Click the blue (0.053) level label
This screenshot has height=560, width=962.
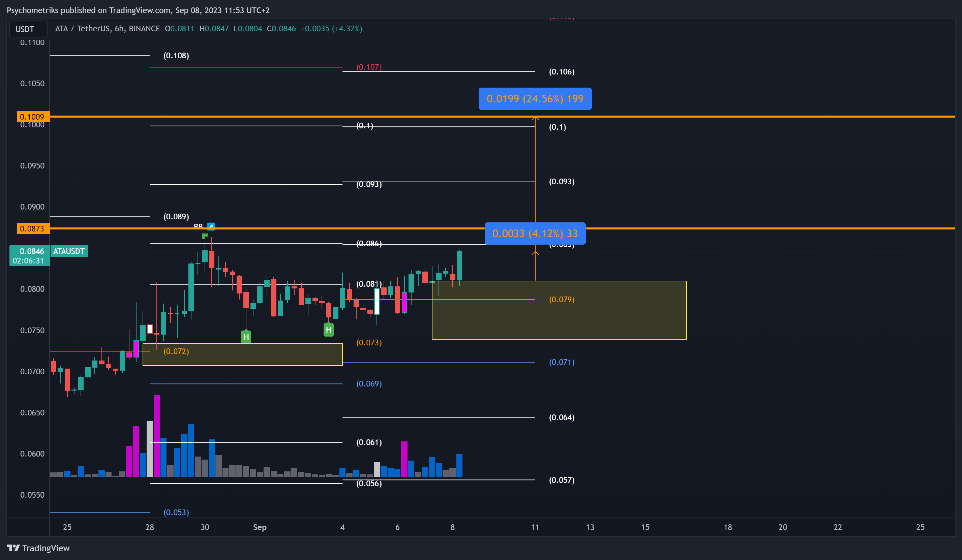click(176, 512)
